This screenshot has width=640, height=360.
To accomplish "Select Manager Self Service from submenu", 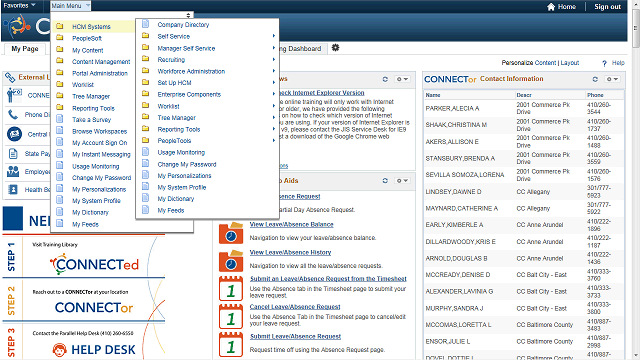I will [x=186, y=48].
